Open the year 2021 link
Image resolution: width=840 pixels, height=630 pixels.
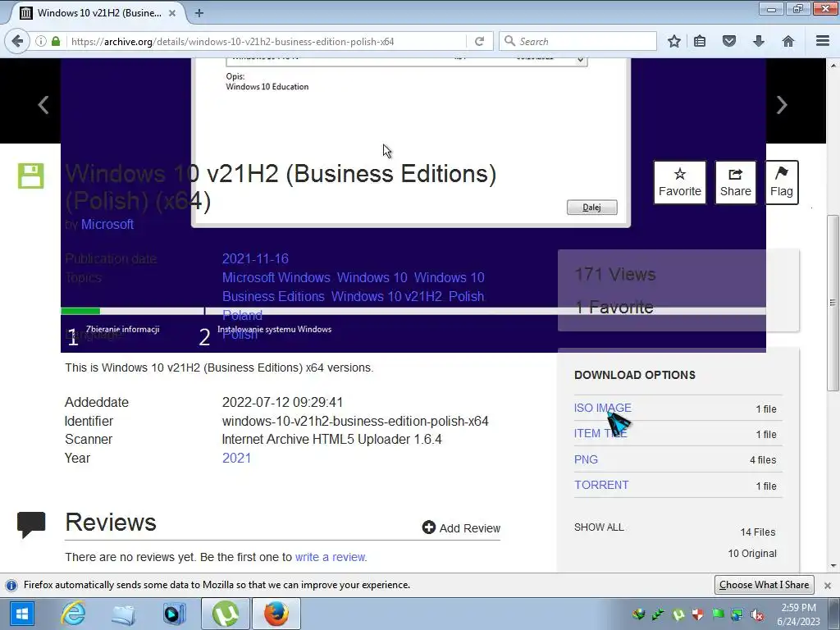click(x=236, y=458)
